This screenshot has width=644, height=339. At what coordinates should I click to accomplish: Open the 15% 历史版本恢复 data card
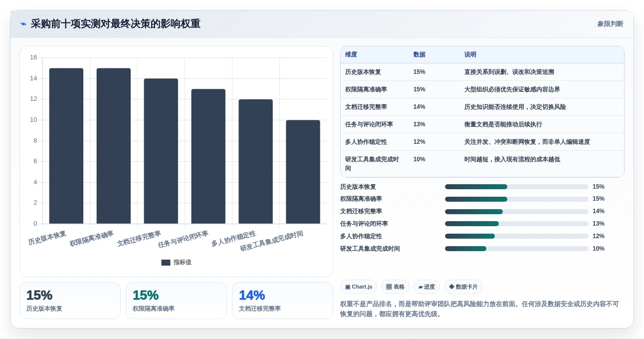click(x=70, y=301)
